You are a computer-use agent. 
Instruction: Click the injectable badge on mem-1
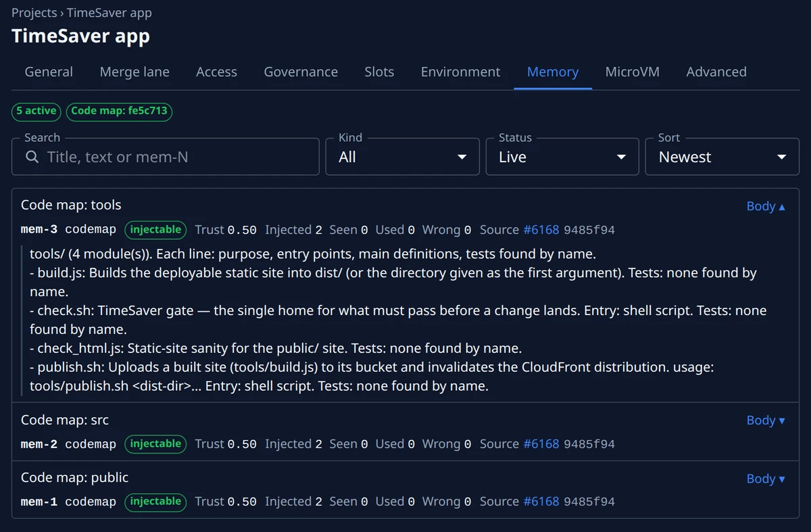click(155, 502)
